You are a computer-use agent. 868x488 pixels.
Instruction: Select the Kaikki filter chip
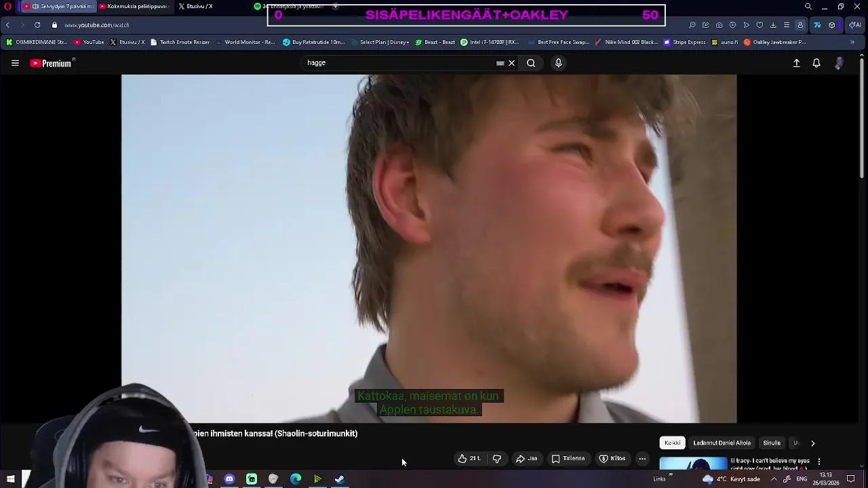click(673, 443)
